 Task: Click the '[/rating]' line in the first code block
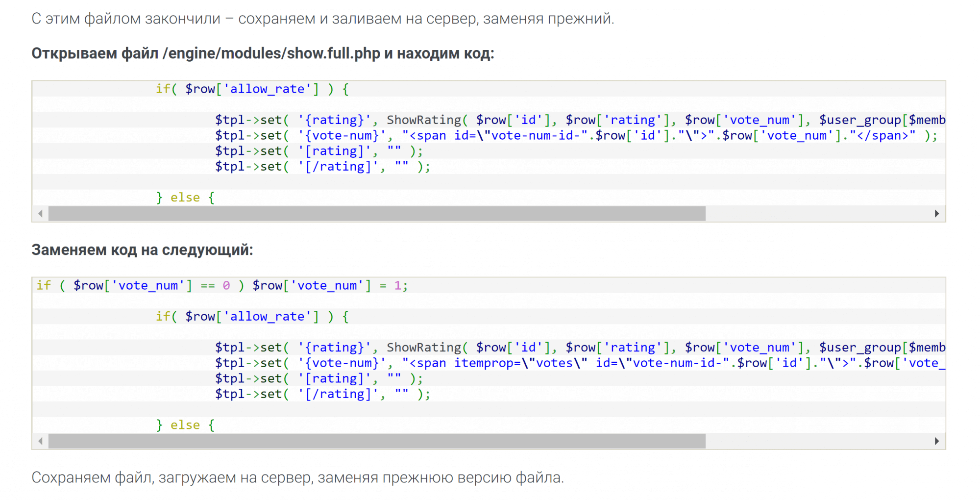[x=322, y=167]
